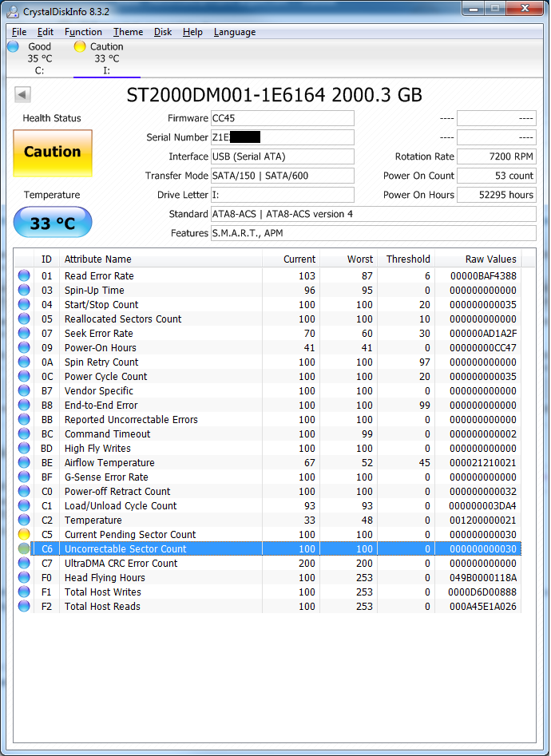The height and width of the screenshot is (756, 551).
Task: Click the Power On Count field
Action: [497, 176]
